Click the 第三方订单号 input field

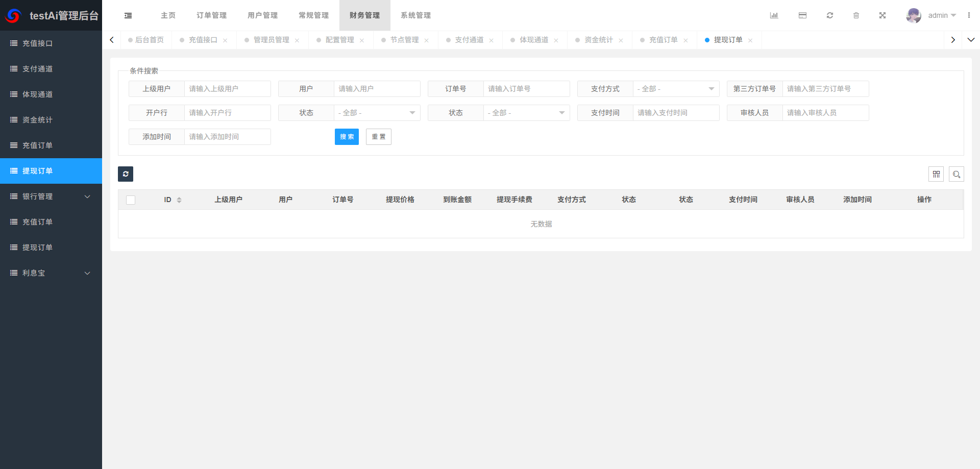[826, 88]
